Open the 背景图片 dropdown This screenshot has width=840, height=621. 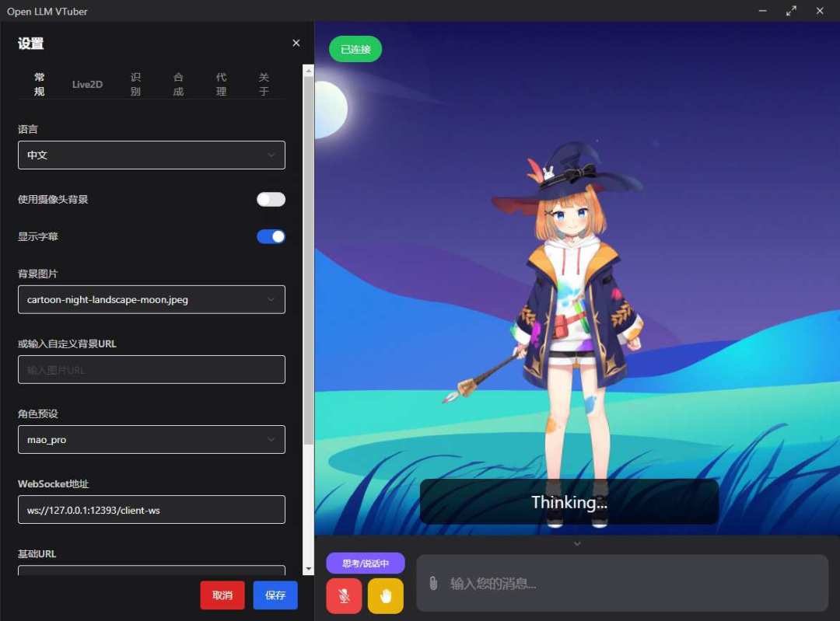[x=152, y=299]
